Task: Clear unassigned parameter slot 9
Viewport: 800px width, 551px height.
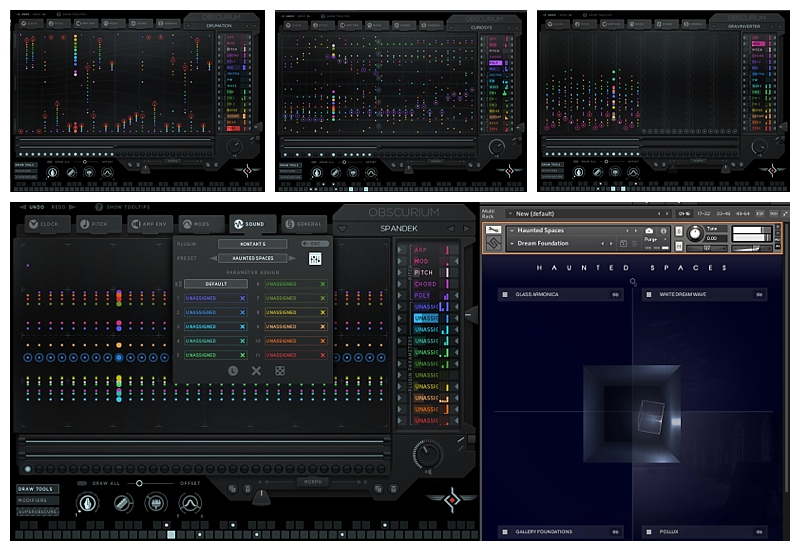Action: pyautogui.click(x=322, y=327)
